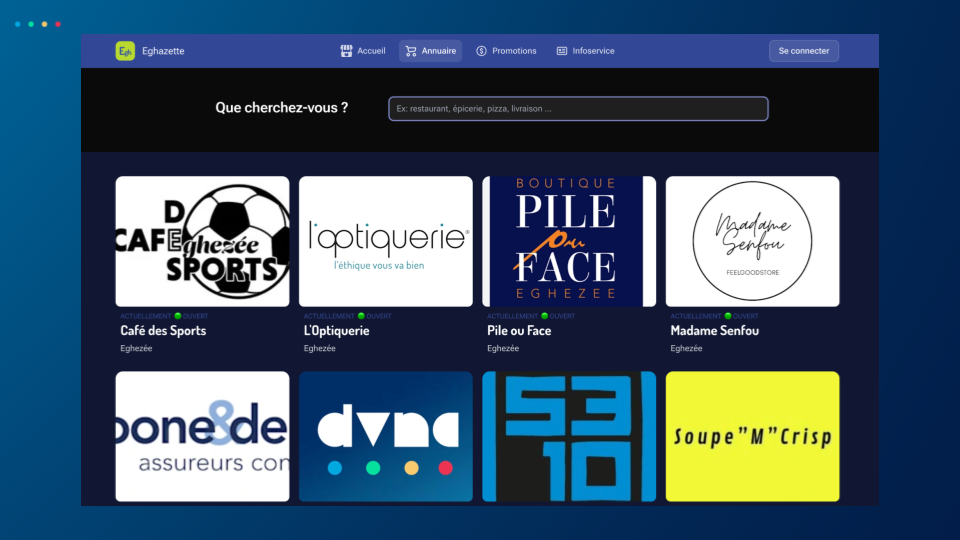Open the blue 5310 logo card
The image size is (960, 540).
[569, 436]
